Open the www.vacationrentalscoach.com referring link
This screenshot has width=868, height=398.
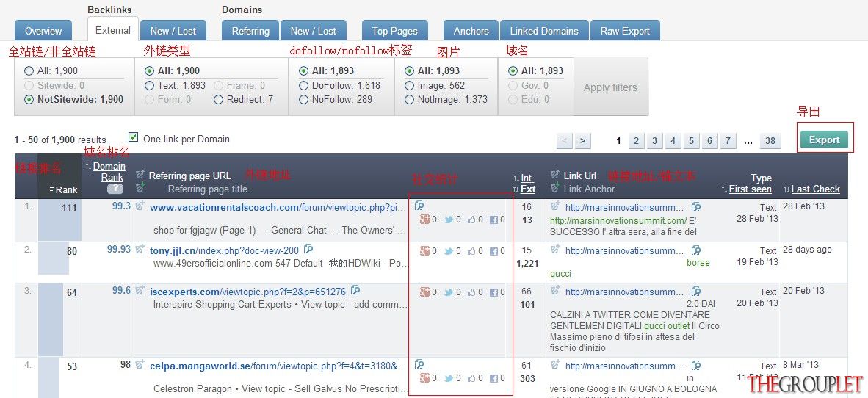[278, 208]
